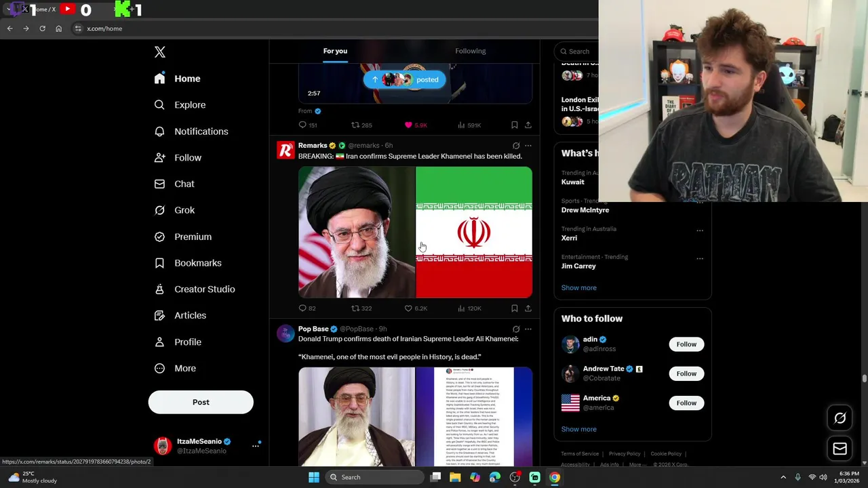This screenshot has height=488, width=868.
Task: Reply to Remarks post with 82 comments
Action: [x=307, y=308]
